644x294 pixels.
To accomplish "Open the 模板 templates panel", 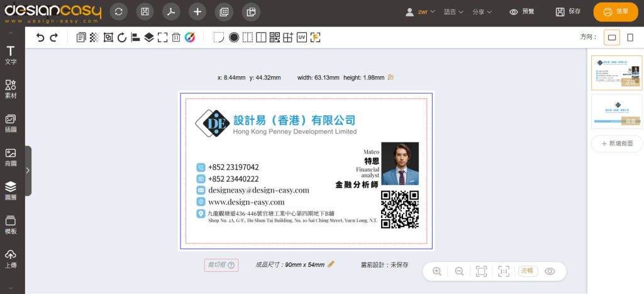I will [x=11, y=225].
